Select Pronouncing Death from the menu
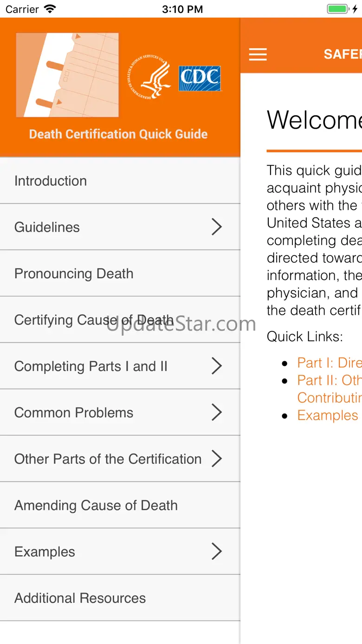This screenshot has height=644, width=362. coord(74,273)
